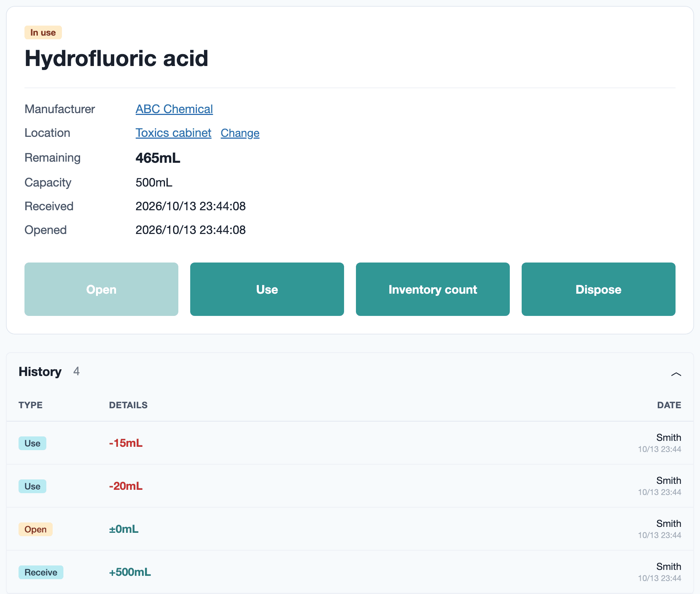This screenshot has height=594, width=700.
Task: Click the Use tag in the -15mL row
Action: point(32,443)
